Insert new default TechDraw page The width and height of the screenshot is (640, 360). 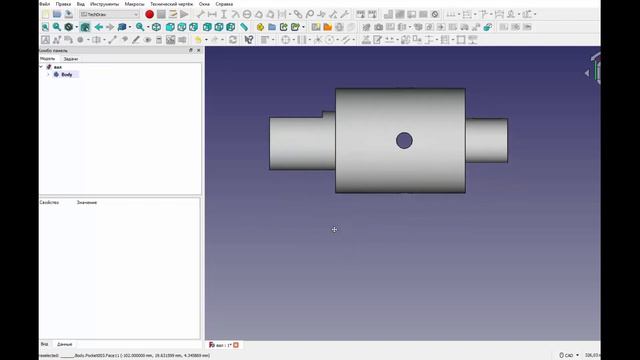316,27
